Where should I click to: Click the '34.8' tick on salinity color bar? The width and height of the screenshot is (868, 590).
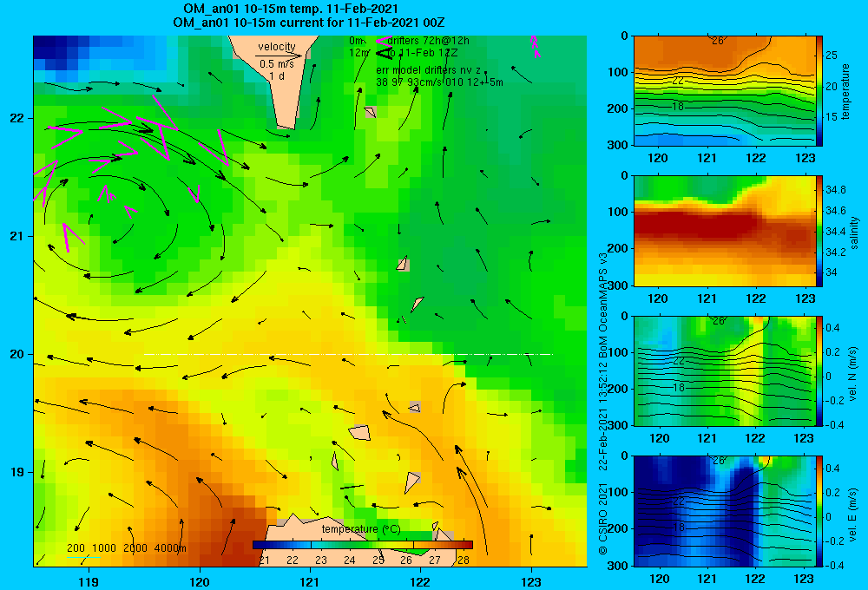[835, 190]
